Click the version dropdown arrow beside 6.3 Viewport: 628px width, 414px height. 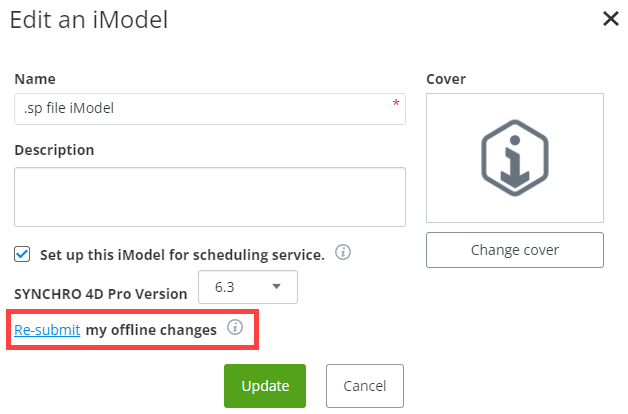276,286
